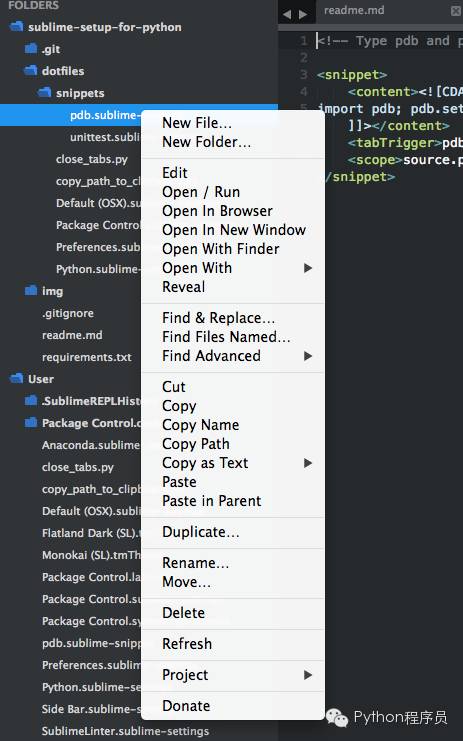The image size is (463, 741).
Task: Open readme.md in sidebar tree
Action: point(72,335)
